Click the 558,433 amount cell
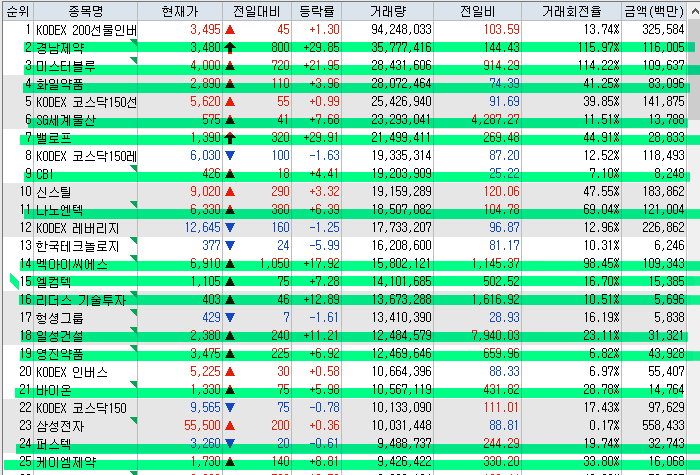The image size is (700, 475). coord(663,425)
